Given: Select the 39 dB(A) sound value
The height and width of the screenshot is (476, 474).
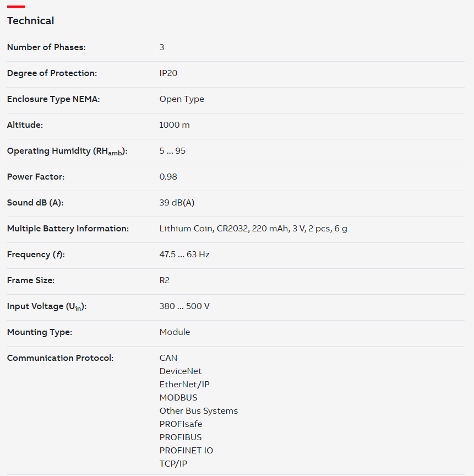Looking at the screenshot, I should pyautogui.click(x=177, y=203).
